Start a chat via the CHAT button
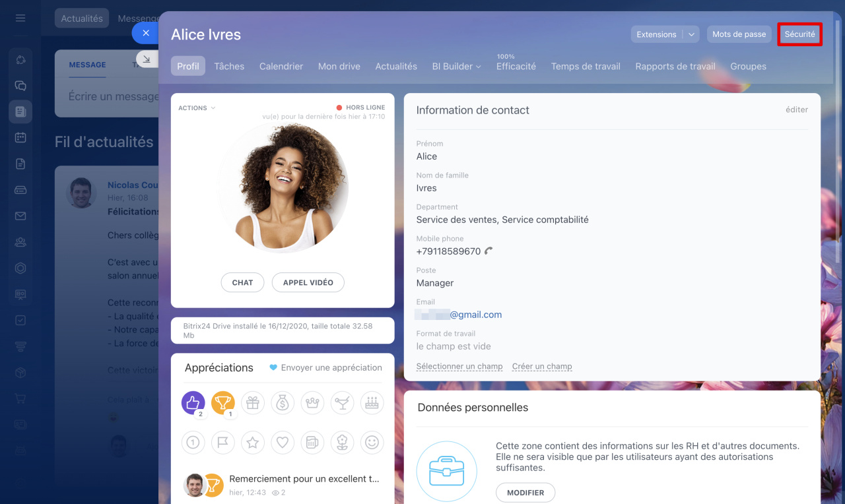Image resolution: width=845 pixels, height=504 pixels. [242, 282]
